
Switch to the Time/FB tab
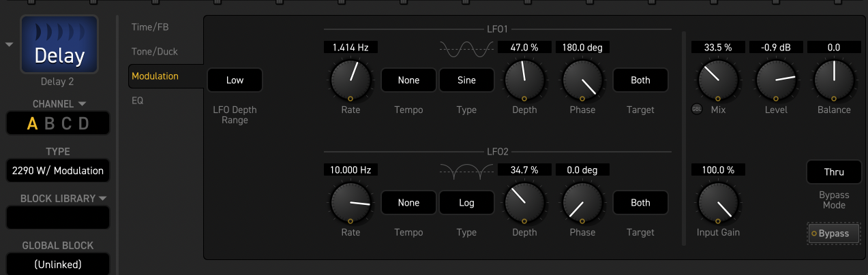pos(149,27)
